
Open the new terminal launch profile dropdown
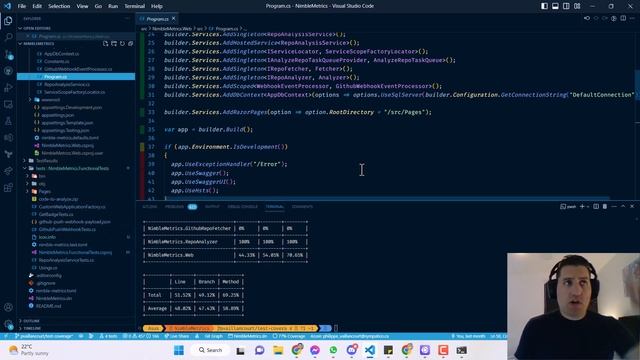tap(588, 207)
